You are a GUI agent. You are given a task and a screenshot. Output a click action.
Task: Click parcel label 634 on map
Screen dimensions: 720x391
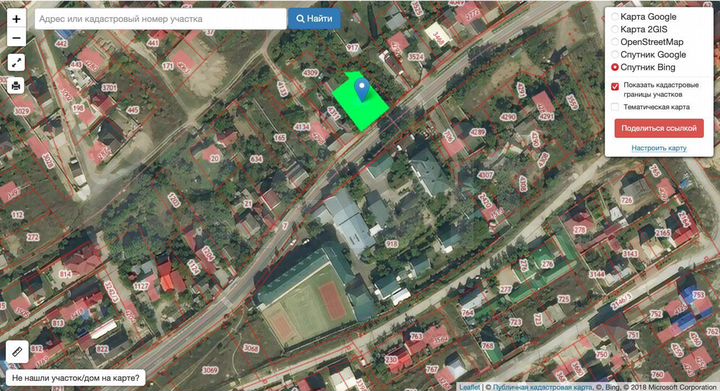pos(256,159)
